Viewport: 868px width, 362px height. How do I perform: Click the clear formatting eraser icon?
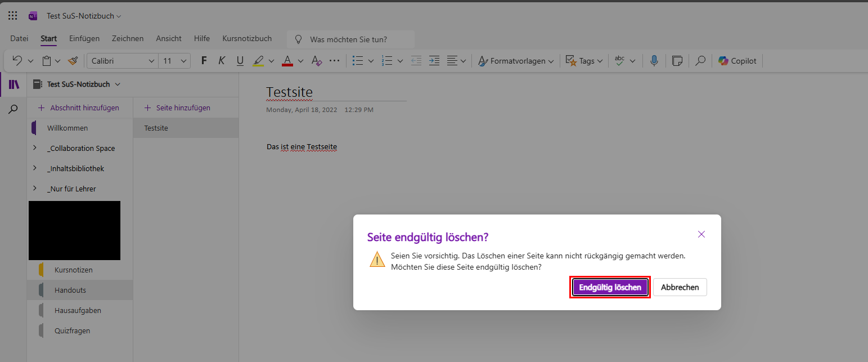tap(316, 61)
